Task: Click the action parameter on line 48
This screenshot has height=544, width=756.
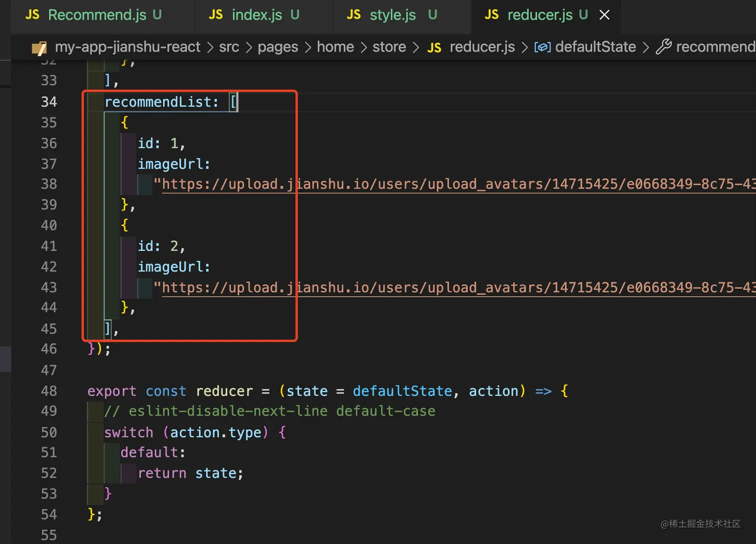Action: point(493,391)
